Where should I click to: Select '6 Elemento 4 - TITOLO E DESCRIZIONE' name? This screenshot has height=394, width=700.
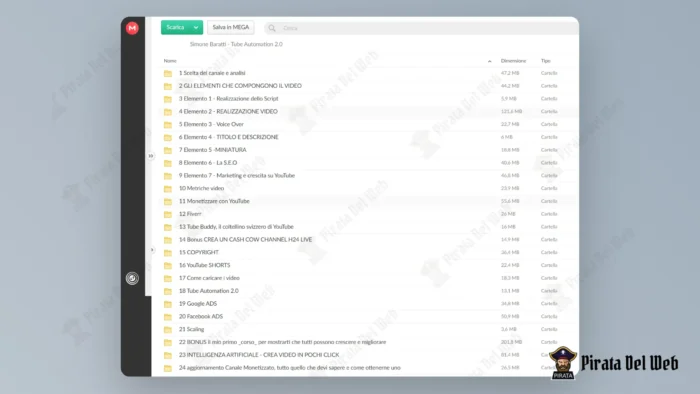point(229,137)
